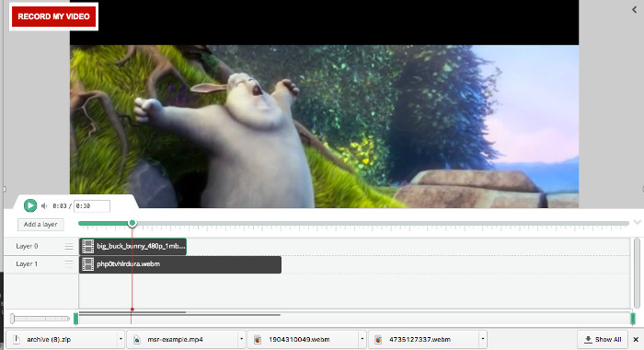Screen dimensions: 644x350
Task: Collapse the side panel with the top-right chevron
Action: pos(635,9)
